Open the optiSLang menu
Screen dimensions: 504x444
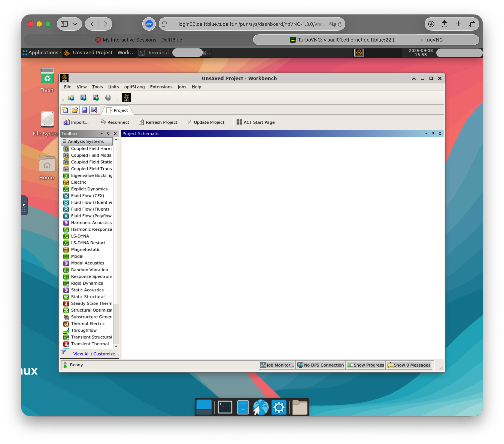click(134, 87)
